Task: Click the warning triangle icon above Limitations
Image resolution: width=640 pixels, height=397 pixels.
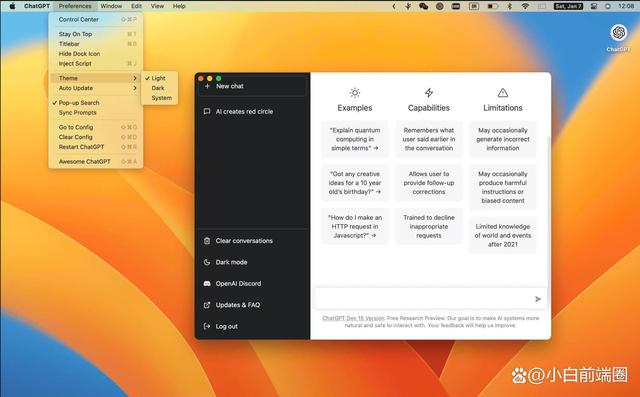Action: point(503,93)
